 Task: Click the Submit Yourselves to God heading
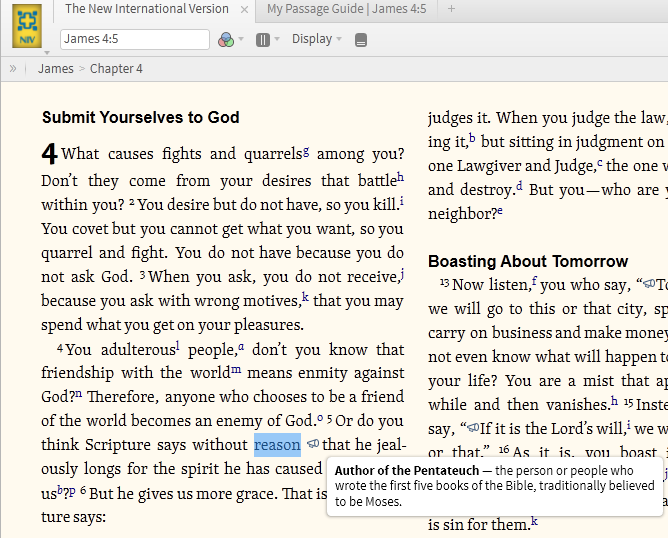141,117
